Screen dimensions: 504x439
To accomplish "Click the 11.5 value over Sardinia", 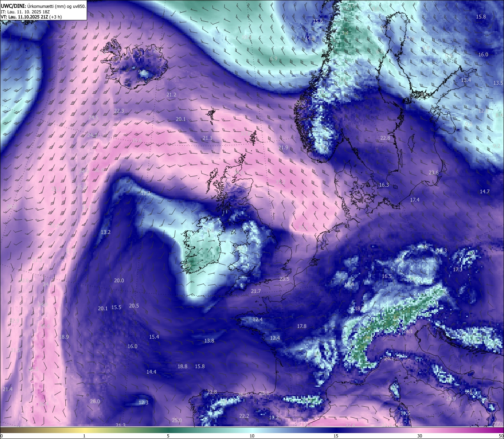I will pos(405,413).
